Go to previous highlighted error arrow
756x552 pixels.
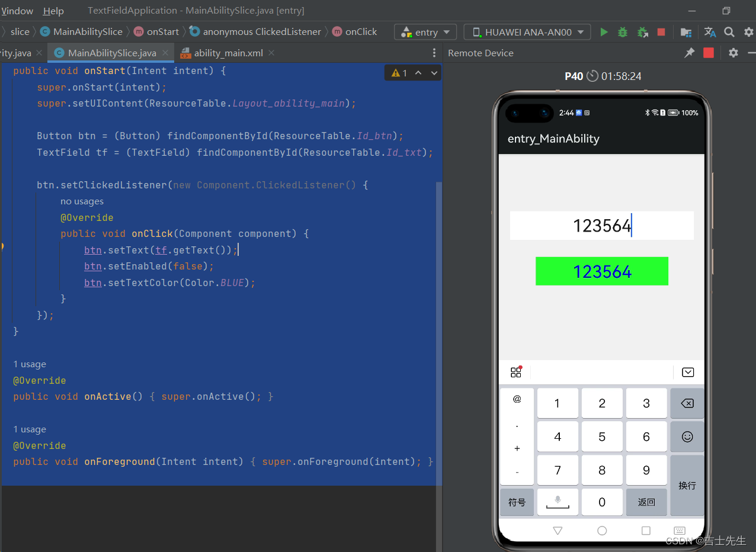click(x=418, y=73)
